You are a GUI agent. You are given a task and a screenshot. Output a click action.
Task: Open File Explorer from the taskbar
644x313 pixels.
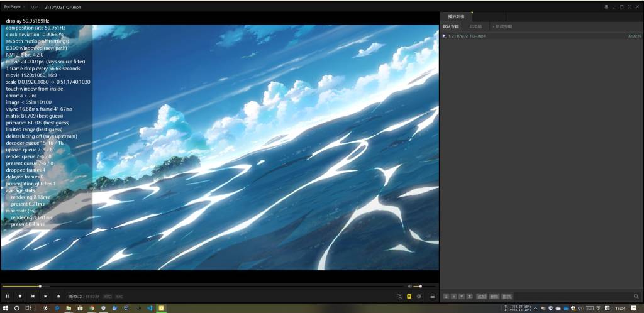[69, 308]
